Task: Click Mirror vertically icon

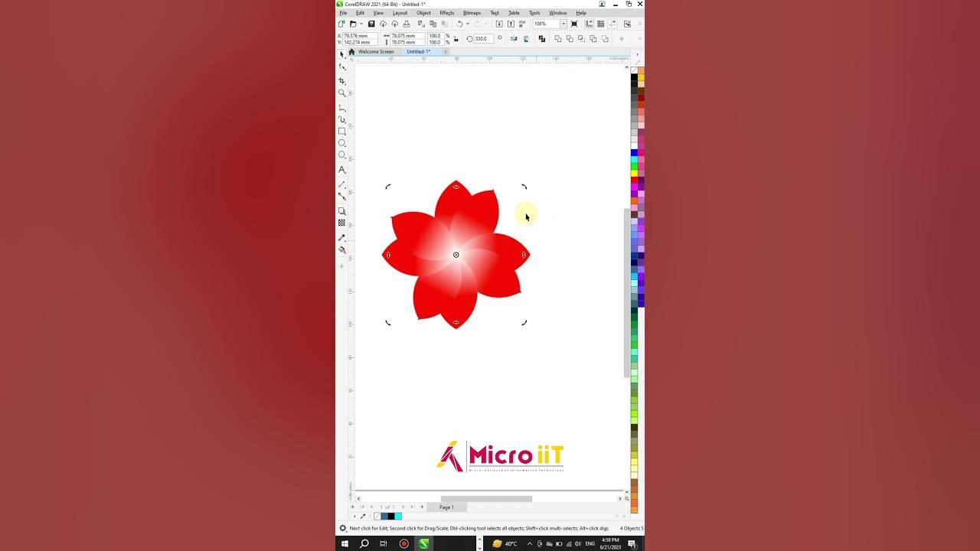Action: coord(525,39)
